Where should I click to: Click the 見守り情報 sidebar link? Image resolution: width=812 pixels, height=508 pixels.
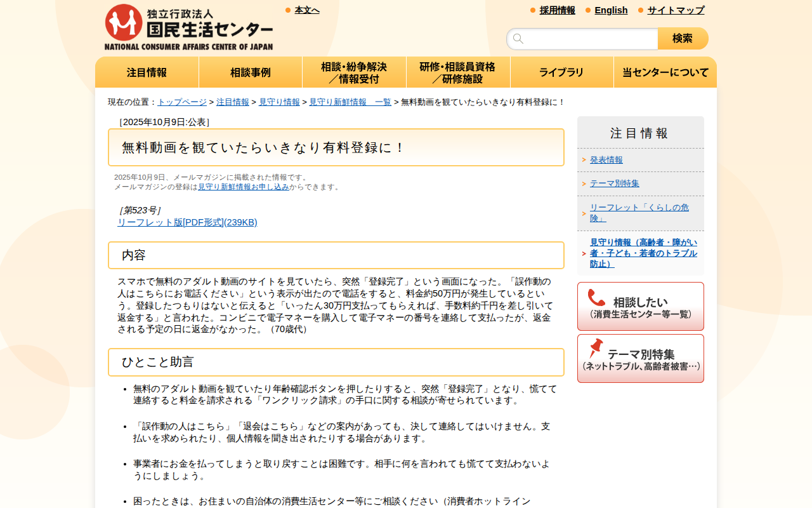(640, 247)
